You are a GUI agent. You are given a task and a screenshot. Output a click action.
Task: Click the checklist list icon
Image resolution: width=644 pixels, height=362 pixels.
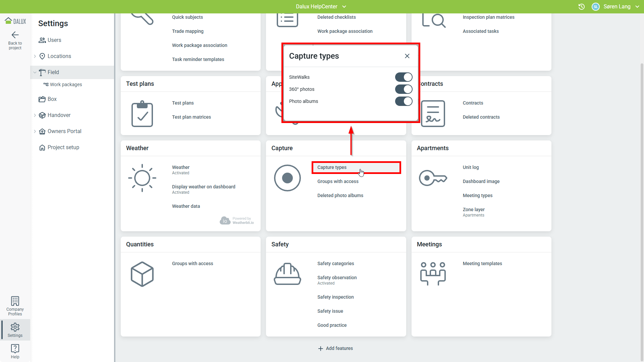[287, 20]
